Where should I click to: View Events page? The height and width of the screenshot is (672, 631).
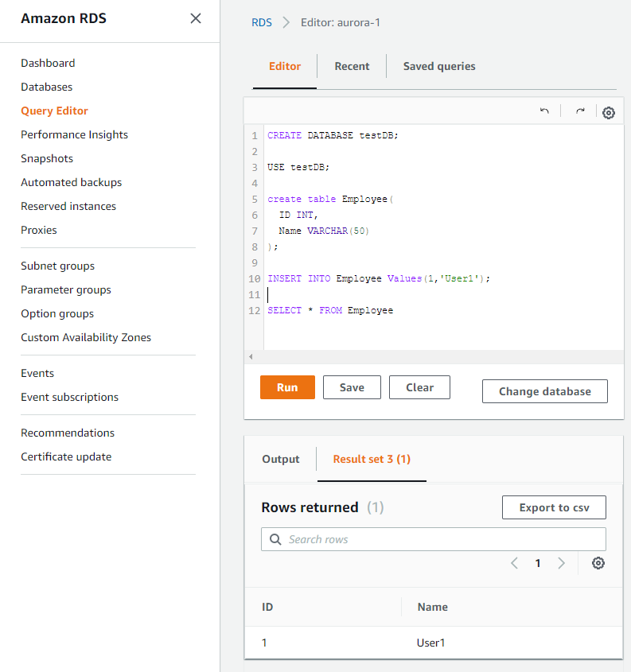click(37, 373)
